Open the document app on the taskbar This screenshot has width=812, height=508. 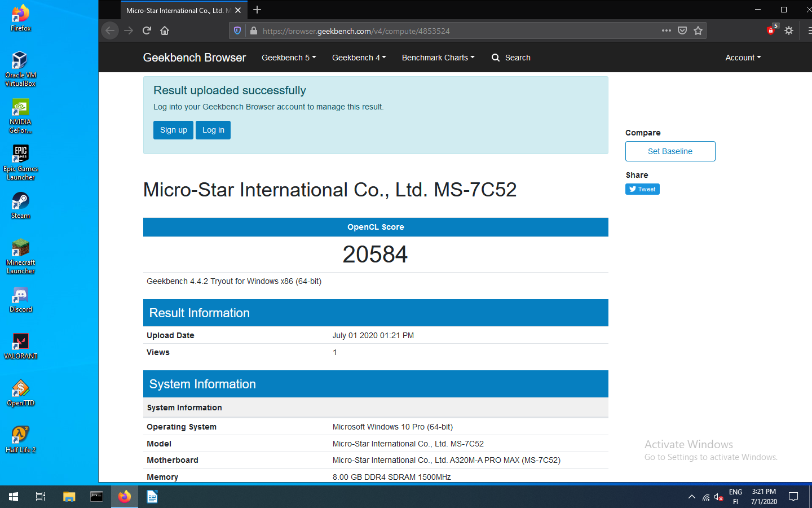tap(152, 497)
